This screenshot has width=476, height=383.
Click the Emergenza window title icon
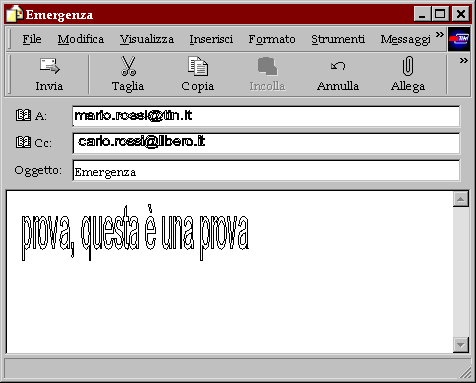coord(15,14)
